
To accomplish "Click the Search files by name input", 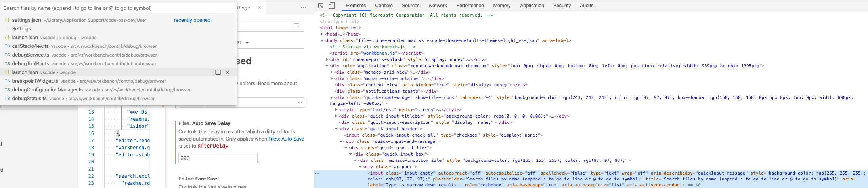I will (118, 8).
